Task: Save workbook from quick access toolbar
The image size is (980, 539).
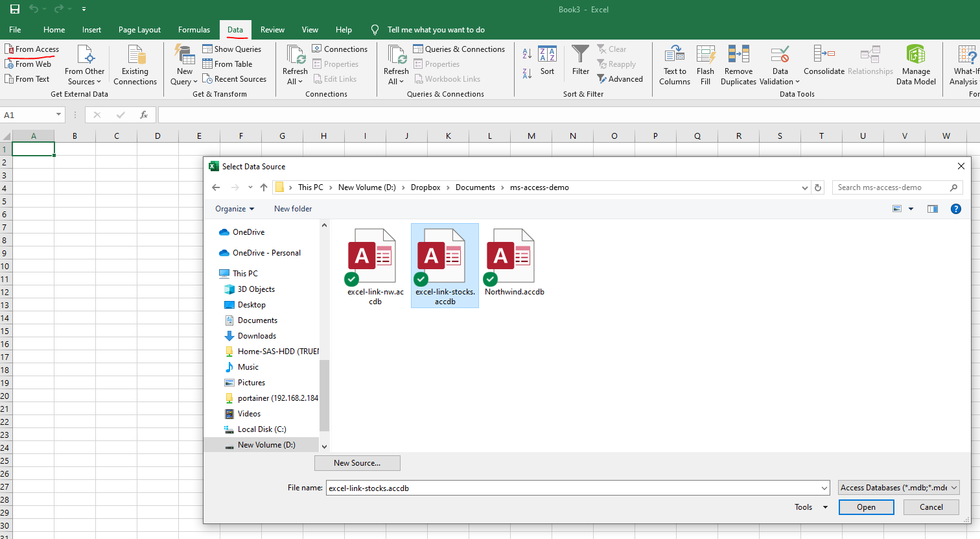Action: pos(14,9)
